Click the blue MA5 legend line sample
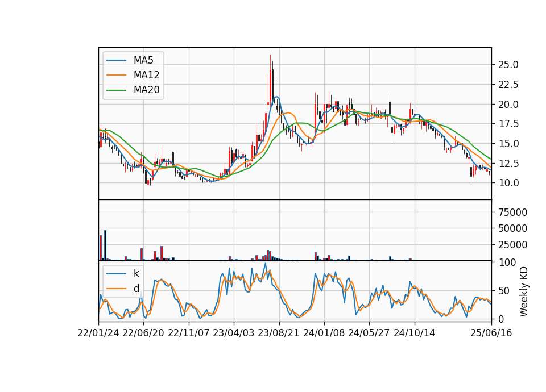This screenshot has width=546, height=392. click(x=116, y=61)
